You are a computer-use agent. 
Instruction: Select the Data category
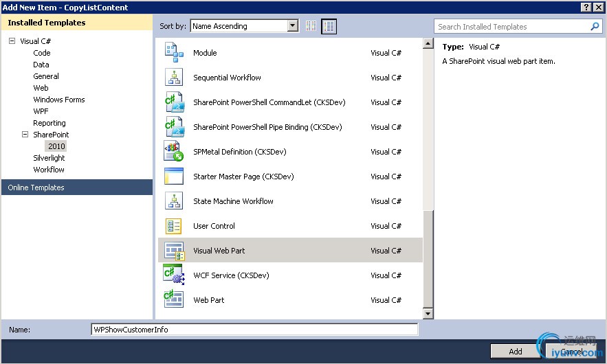(41, 65)
